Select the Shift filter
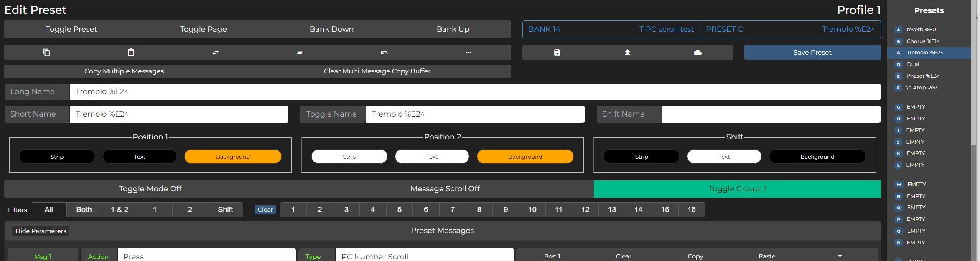The height and width of the screenshot is (261, 980). point(225,210)
